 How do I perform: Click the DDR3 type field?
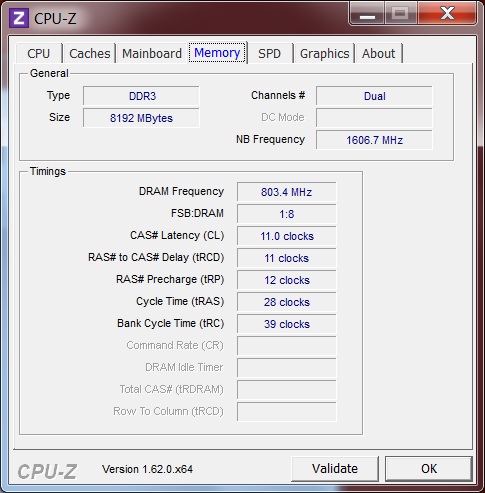coord(141,96)
